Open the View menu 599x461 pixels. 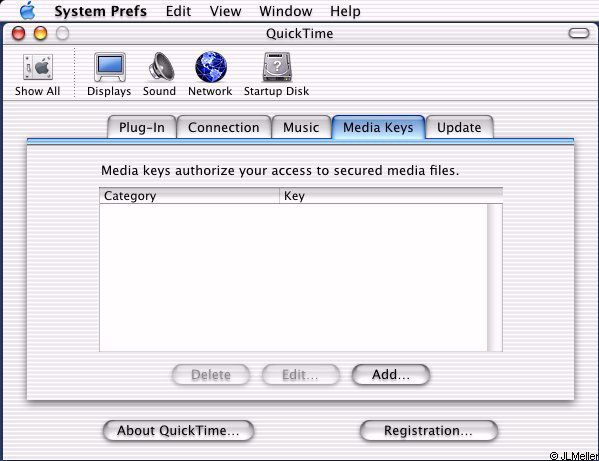pyautogui.click(x=225, y=11)
